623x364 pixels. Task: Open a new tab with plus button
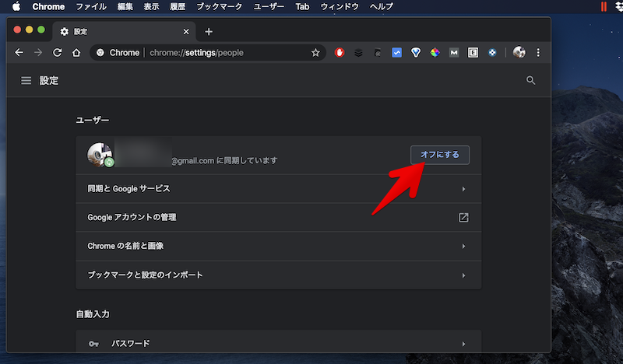coord(208,32)
